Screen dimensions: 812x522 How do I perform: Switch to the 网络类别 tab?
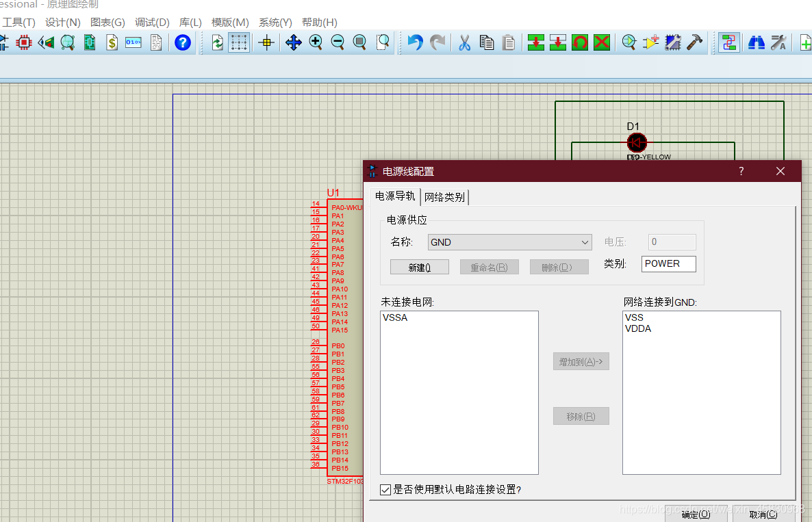tap(445, 197)
